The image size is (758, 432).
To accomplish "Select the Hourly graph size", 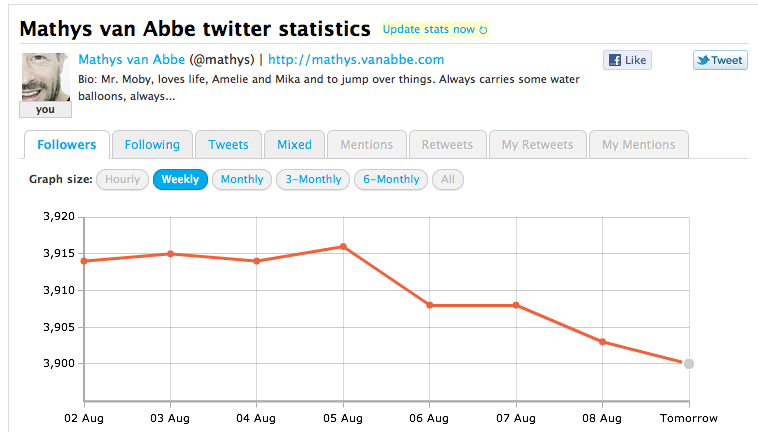I will [x=122, y=180].
